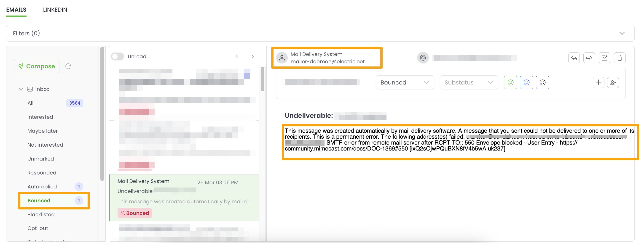644x243 pixels.
Task: Open the mark-as-unread envelope icon
Action: [604, 58]
